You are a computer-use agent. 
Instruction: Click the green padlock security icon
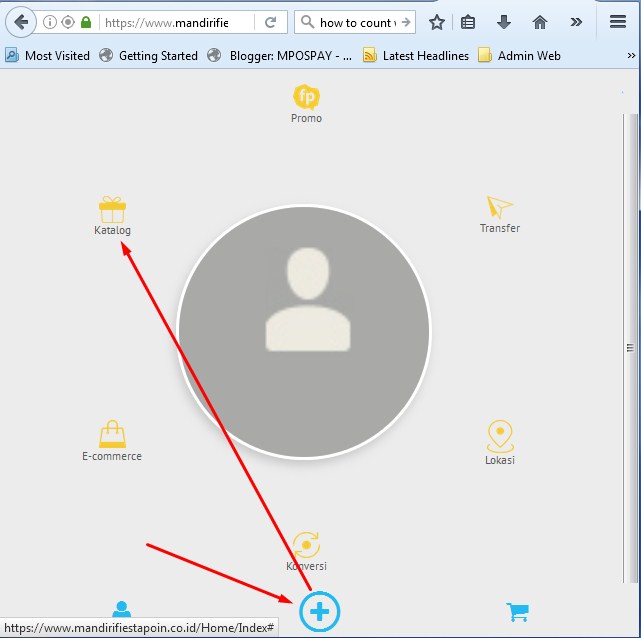click(86, 22)
